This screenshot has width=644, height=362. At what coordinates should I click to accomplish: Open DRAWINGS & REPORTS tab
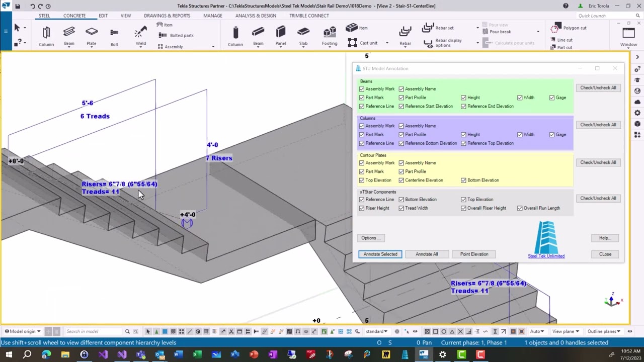click(x=167, y=16)
